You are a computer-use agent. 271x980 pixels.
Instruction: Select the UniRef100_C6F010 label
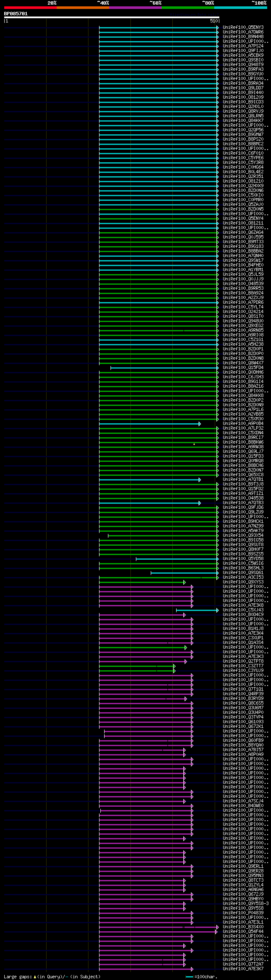[x=243, y=153]
